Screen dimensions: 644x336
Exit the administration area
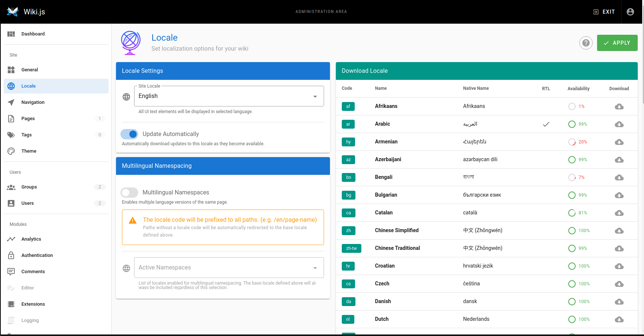click(x=604, y=12)
